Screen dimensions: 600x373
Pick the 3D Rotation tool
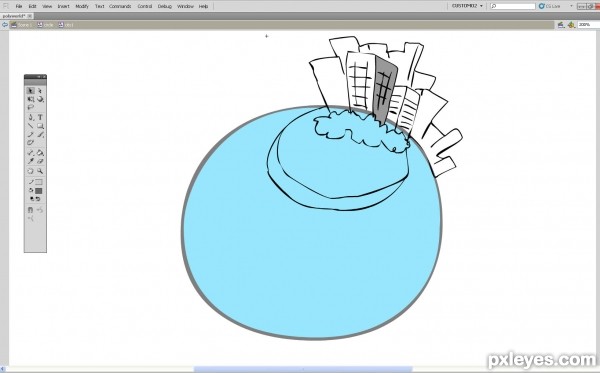40,99
